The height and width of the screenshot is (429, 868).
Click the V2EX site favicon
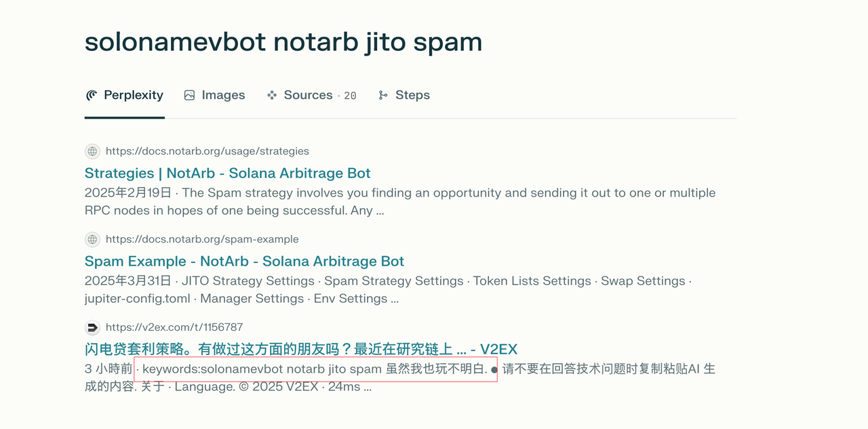(92, 327)
